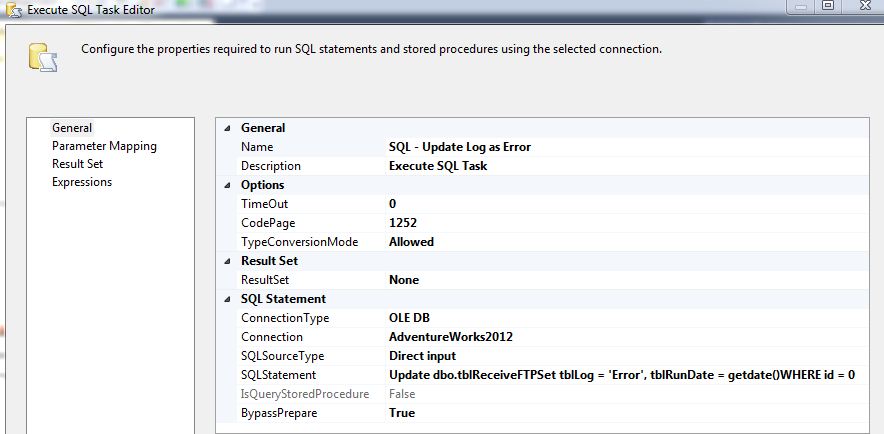
Task: Open the Expressions page
Action: [x=82, y=182]
